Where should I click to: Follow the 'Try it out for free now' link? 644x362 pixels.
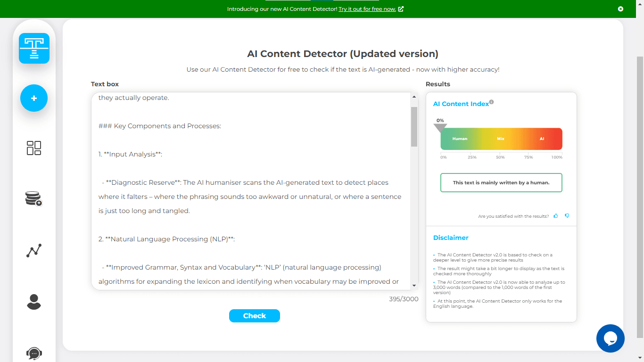pos(367,9)
